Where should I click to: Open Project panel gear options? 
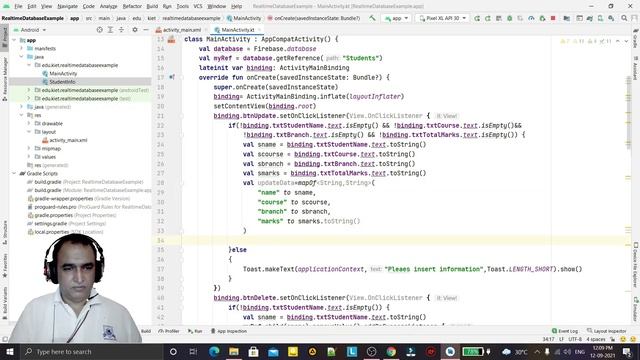pyautogui.click(x=135, y=30)
